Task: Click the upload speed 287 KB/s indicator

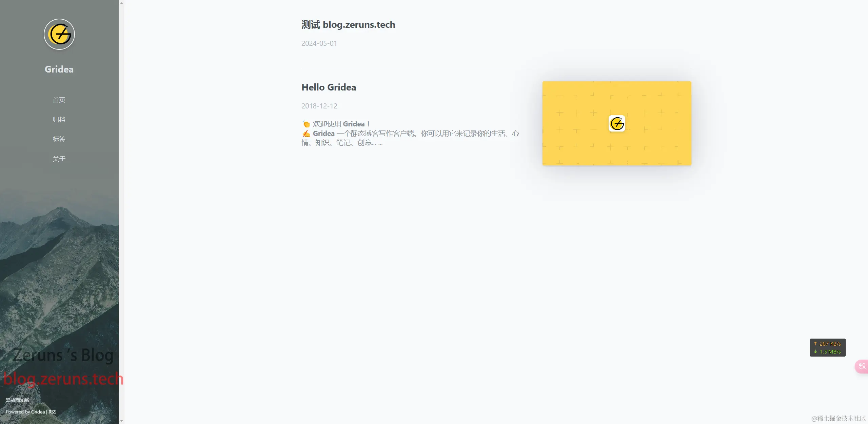Action: [827, 344]
